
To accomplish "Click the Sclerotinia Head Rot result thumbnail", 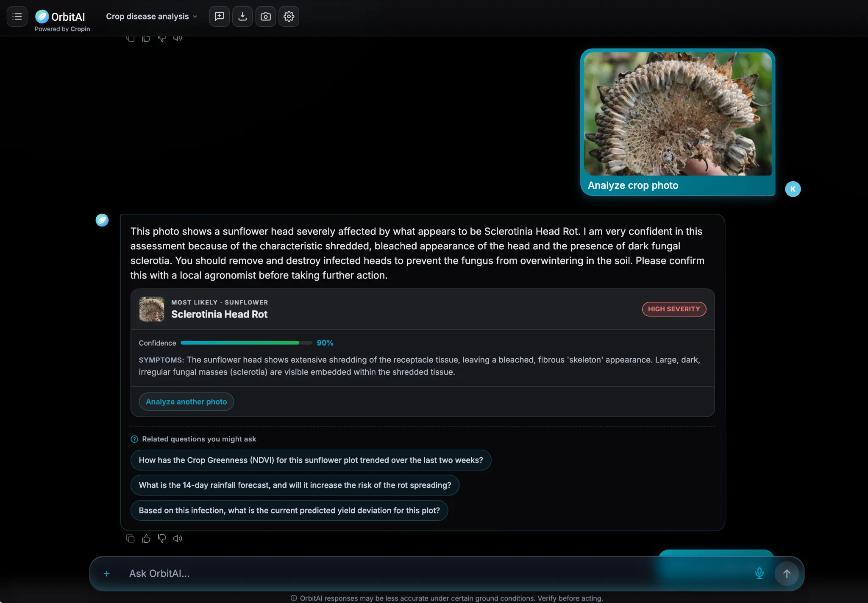I will click(152, 309).
